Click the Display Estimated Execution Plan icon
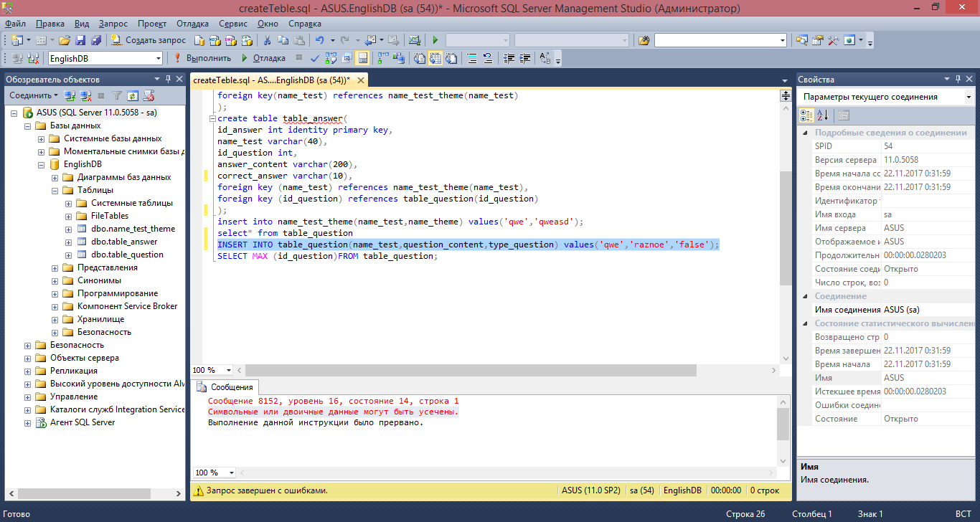This screenshot has width=980, height=522. tap(331, 57)
